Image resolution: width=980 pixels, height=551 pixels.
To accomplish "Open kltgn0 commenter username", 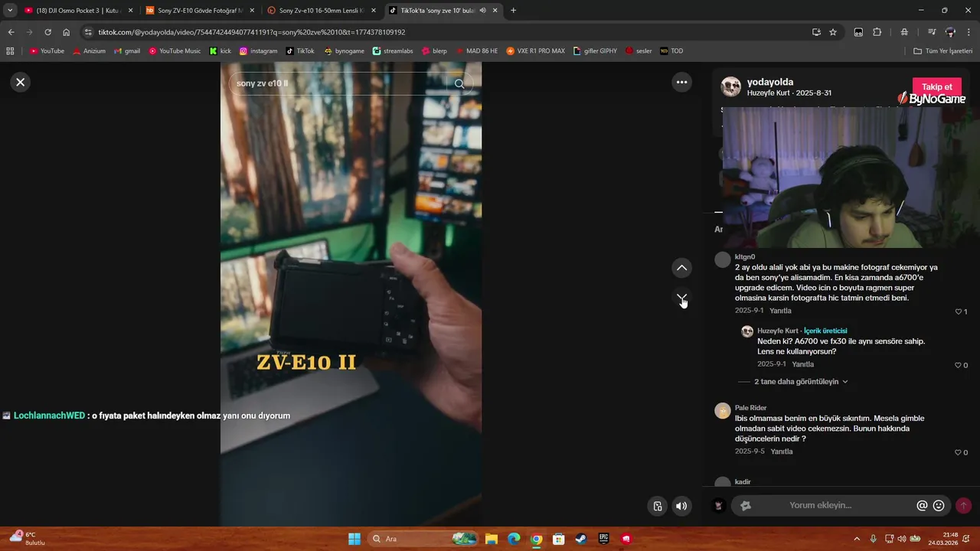I will [x=745, y=256].
